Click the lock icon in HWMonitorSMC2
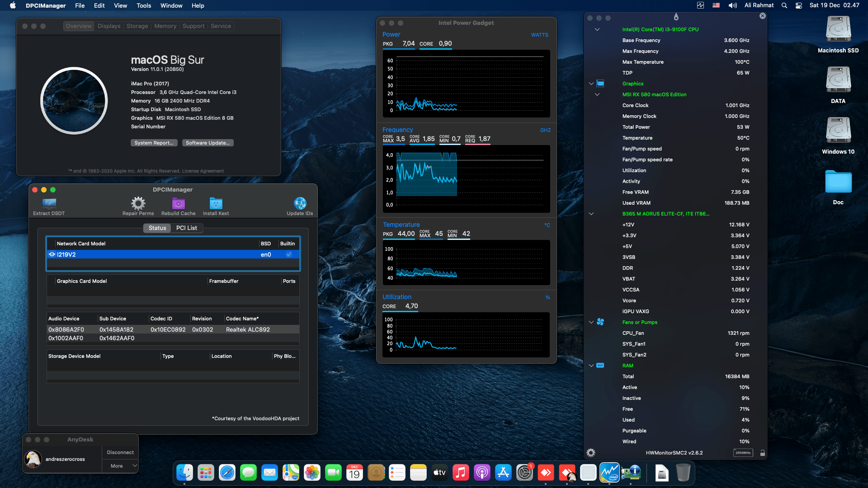The width and height of the screenshot is (868, 488). coord(763,453)
